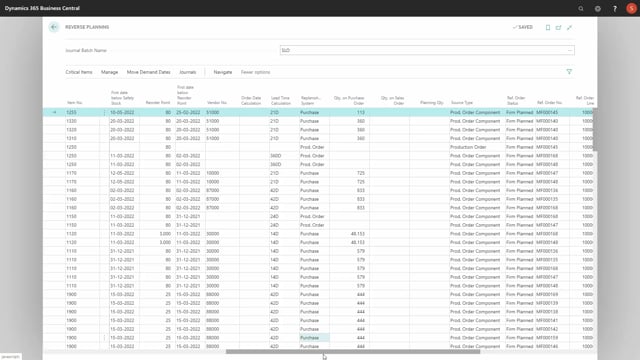
Task: Open the Reorder Point column header
Action: [x=158, y=103]
